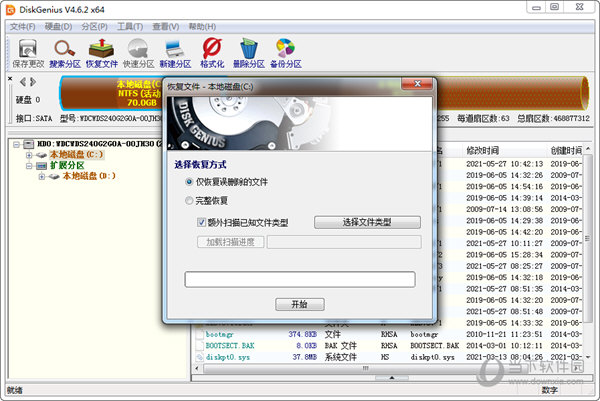Select 本地磁盘 (D:) label in tree

pyautogui.click(x=89, y=176)
